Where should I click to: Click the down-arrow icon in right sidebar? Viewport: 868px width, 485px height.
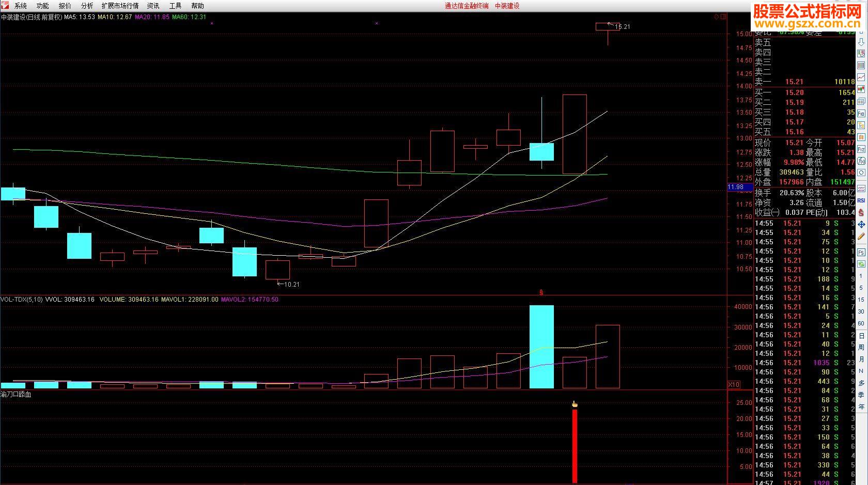coord(861,42)
